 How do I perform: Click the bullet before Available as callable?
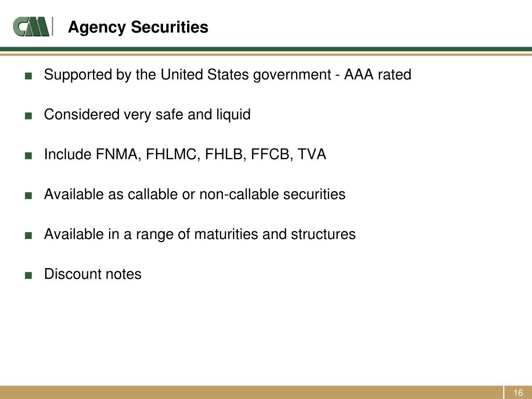tap(29, 196)
